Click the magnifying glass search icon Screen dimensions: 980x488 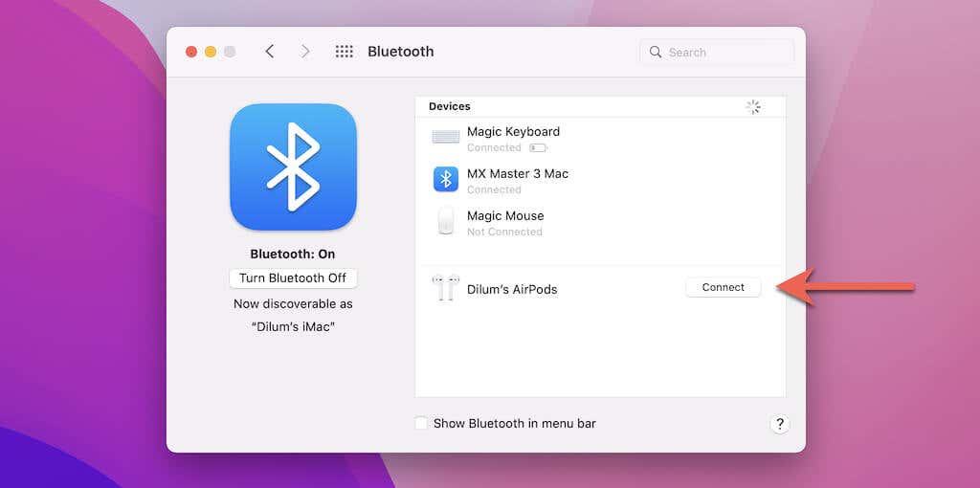click(655, 52)
